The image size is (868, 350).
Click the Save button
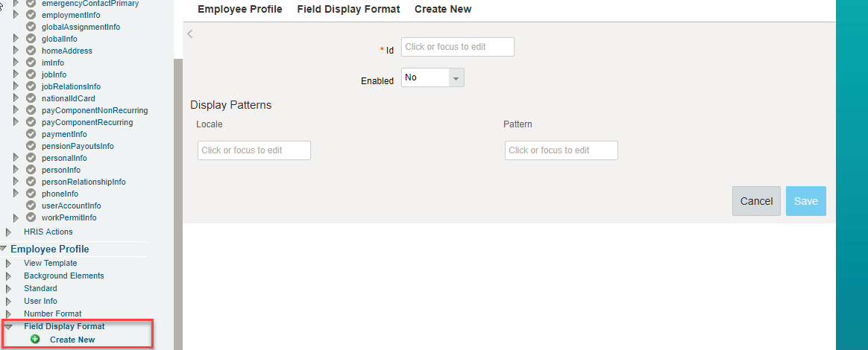coord(806,201)
